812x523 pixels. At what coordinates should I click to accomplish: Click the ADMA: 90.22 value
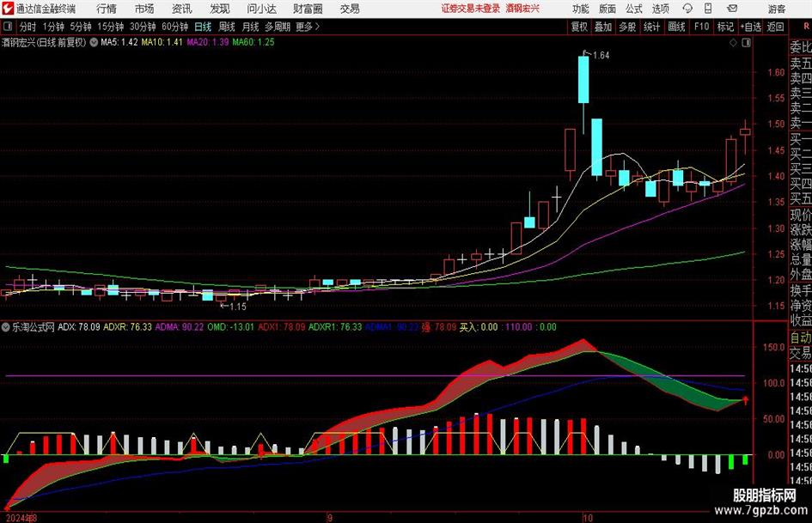tap(180, 327)
